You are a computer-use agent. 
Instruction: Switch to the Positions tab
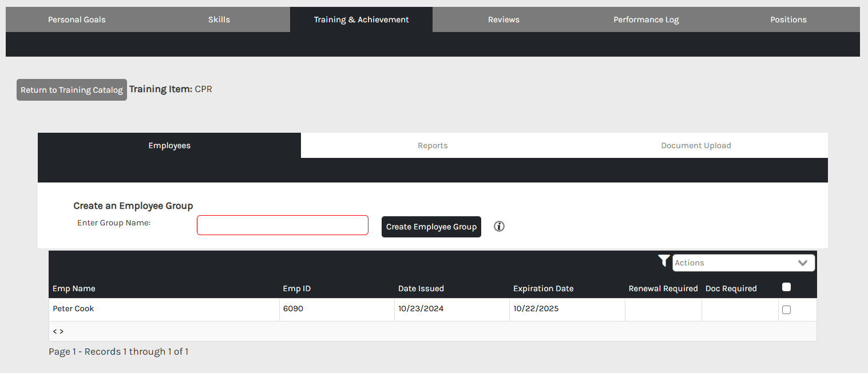pos(788,19)
